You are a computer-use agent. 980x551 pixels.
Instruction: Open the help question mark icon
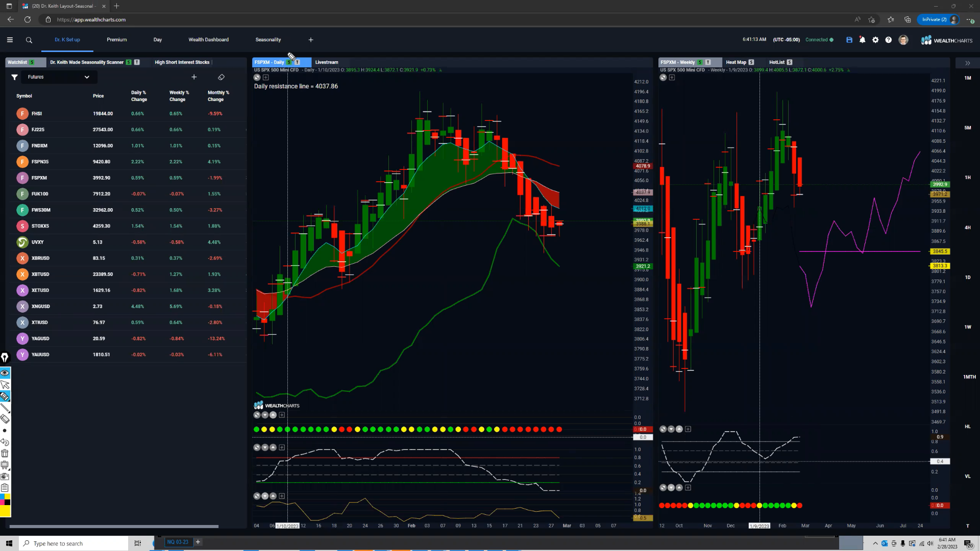(x=889, y=40)
